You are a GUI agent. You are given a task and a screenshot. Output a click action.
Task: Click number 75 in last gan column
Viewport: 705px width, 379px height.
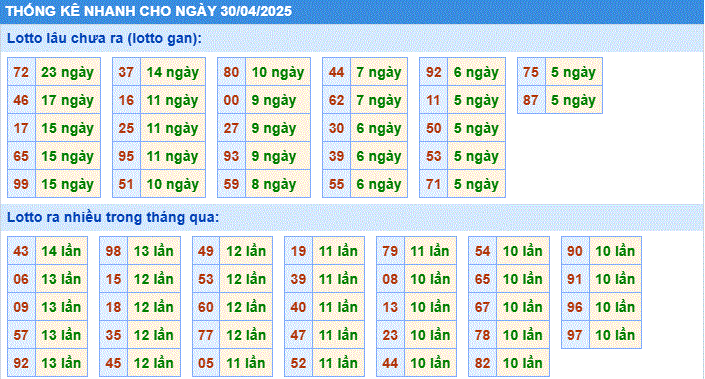pos(531,72)
